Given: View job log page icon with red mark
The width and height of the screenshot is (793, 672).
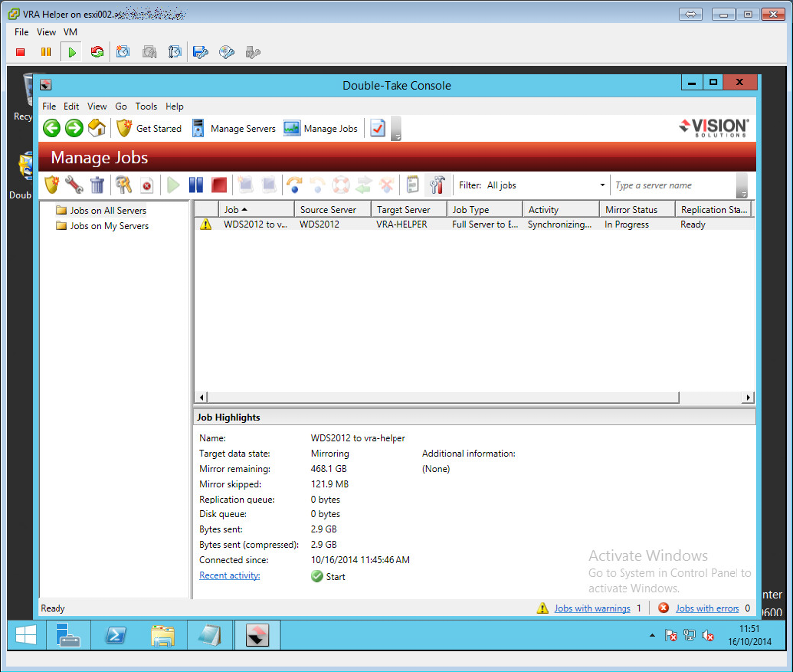Looking at the screenshot, I should click(146, 185).
